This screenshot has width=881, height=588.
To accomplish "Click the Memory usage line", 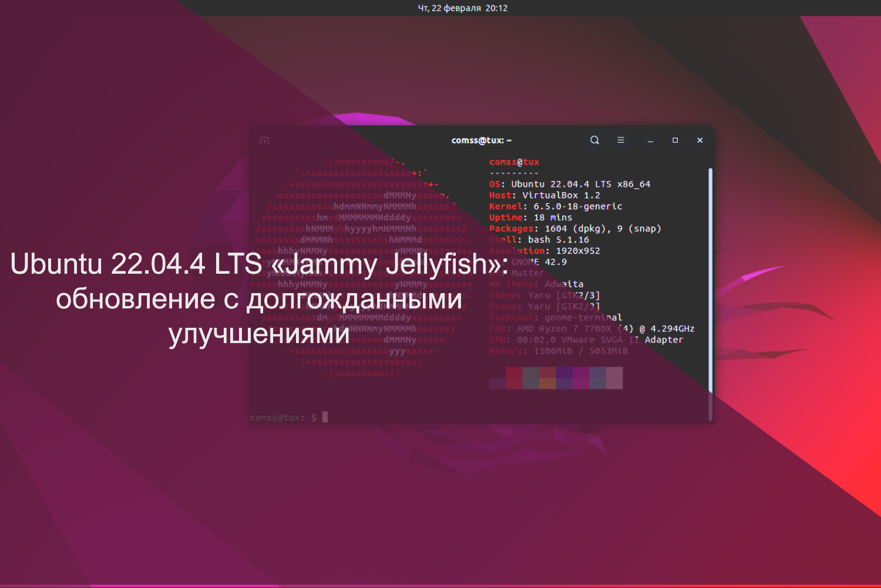I will tap(558, 351).
